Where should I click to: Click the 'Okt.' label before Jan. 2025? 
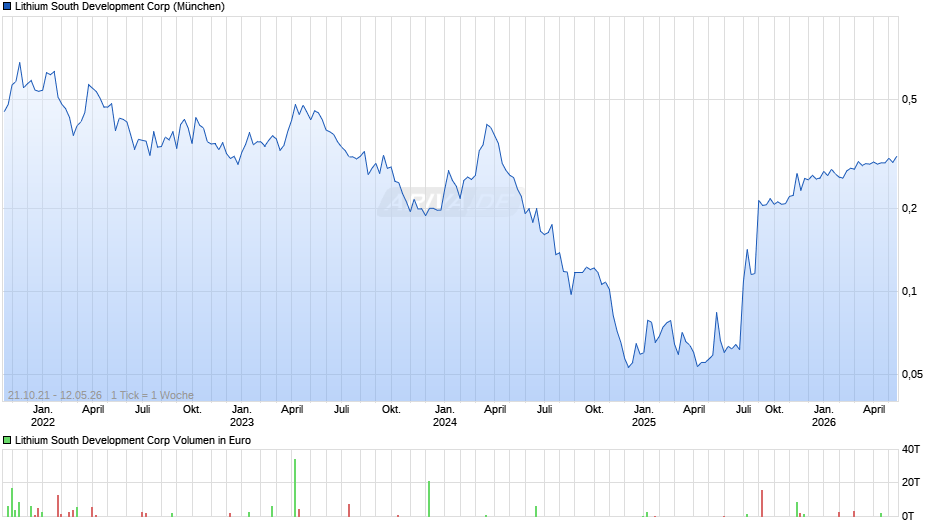tap(593, 410)
